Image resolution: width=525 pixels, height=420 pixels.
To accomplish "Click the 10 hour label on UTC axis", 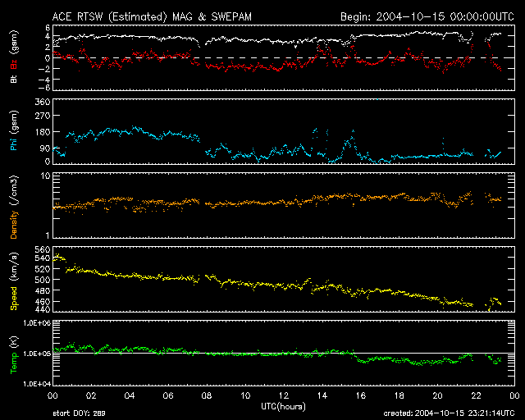I will 245,396.
